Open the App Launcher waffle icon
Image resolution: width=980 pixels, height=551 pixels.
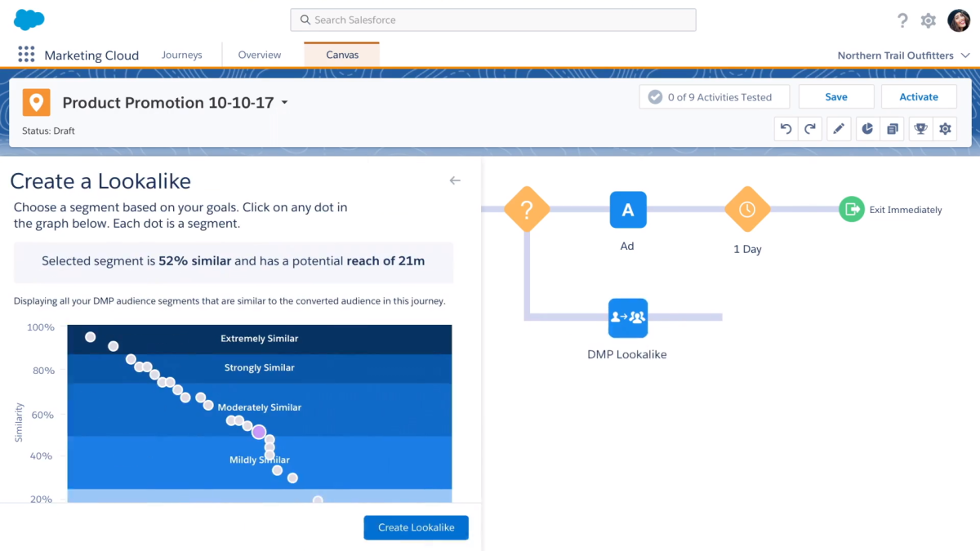pyautogui.click(x=26, y=54)
